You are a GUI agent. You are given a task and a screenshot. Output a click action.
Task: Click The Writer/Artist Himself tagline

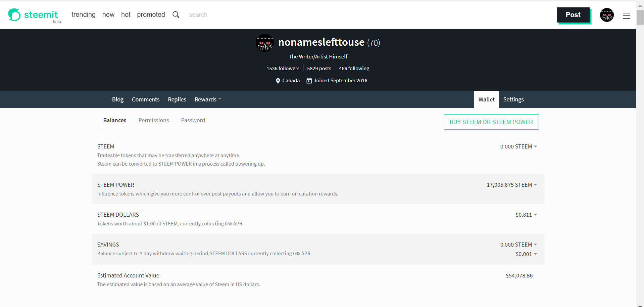tap(318, 56)
